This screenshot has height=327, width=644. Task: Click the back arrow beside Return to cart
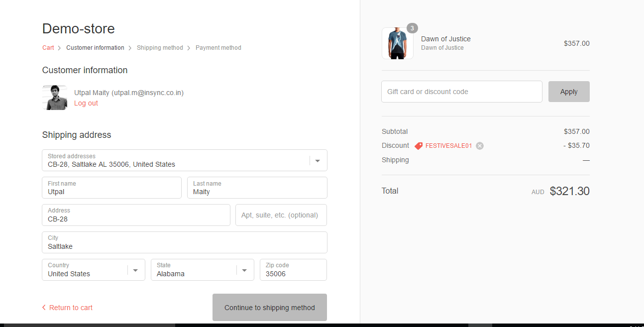tap(44, 308)
